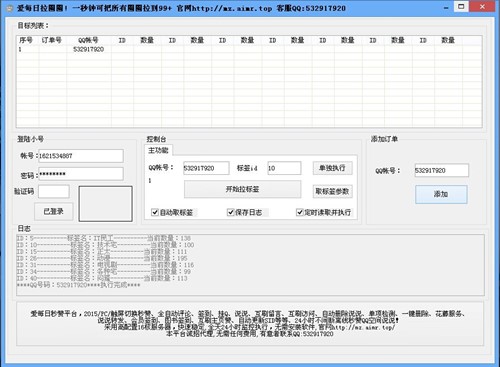Click the 订单号 column header
Image resolution: width=500 pixels, height=367 pixels.
tap(52, 40)
